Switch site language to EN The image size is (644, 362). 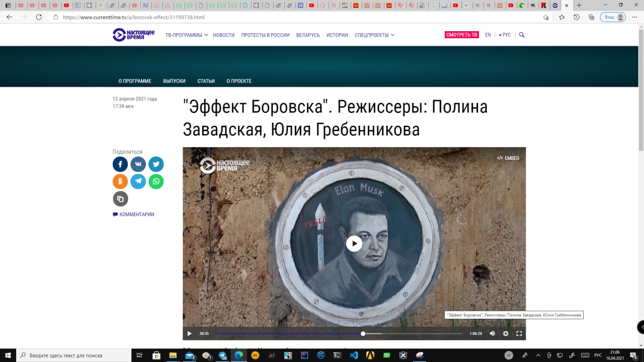pos(488,35)
